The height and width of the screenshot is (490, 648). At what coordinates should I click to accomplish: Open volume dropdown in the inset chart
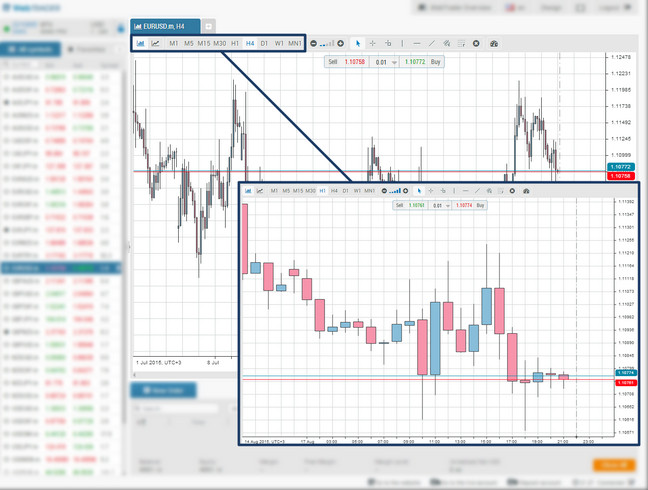pos(441,205)
